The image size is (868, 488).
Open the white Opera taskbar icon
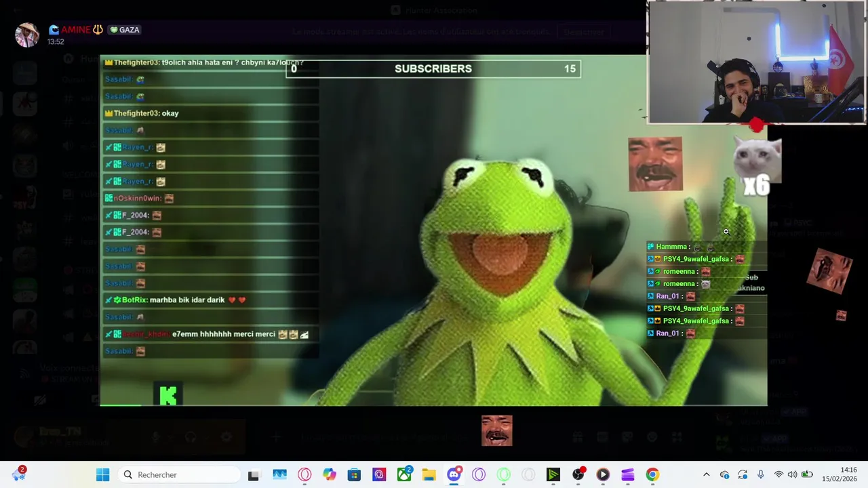point(528,474)
